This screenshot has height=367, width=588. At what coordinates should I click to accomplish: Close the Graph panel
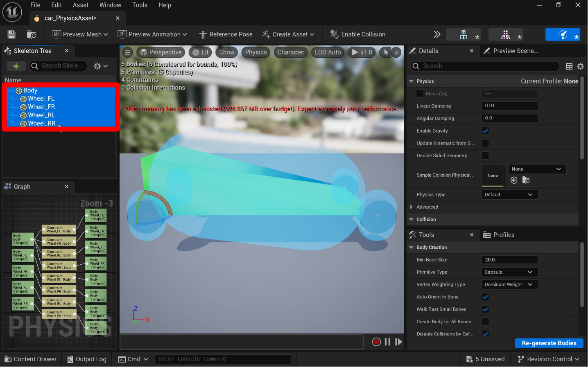click(x=67, y=187)
